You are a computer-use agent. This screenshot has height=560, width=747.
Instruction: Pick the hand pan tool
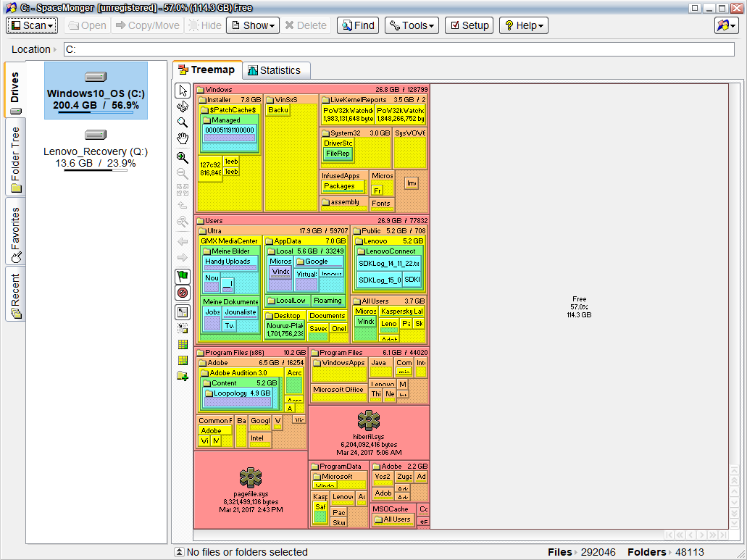pyautogui.click(x=183, y=138)
